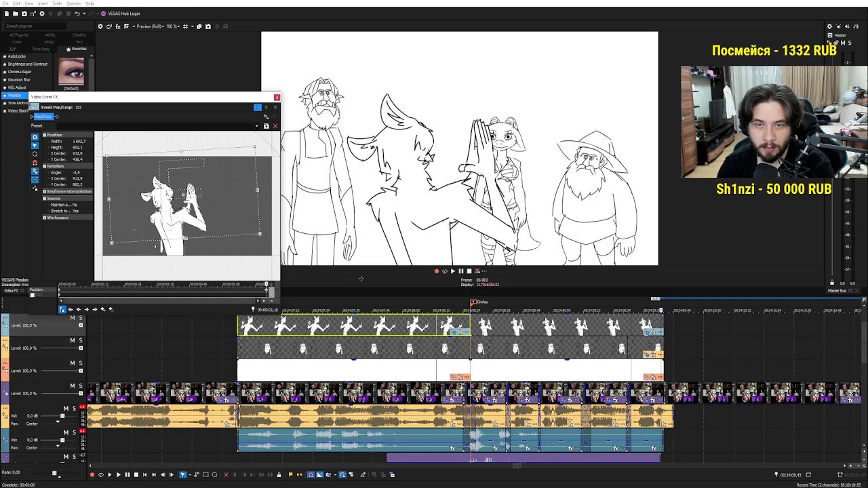Save the Pan/Crop preset
Screen dimensions: 868x488
[x=266, y=126]
